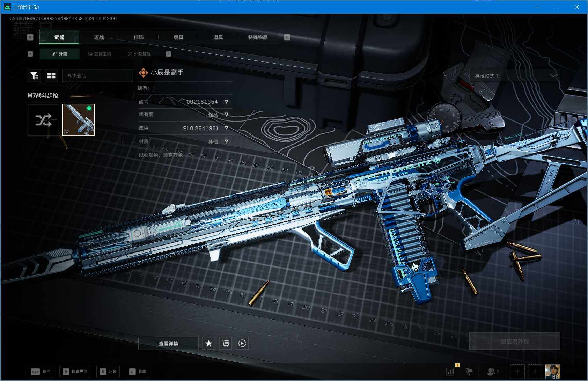Screen dimensions: 588x381
Task: Switch to the 挂饰 tab
Action: click(139, 37)
